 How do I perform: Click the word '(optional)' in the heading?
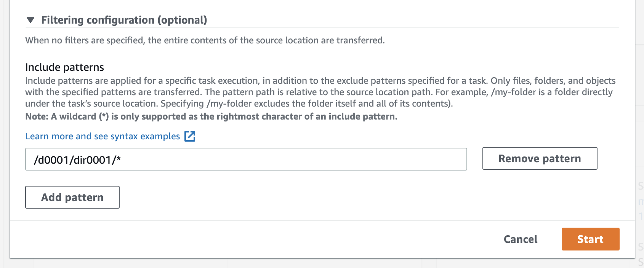[x=182, y=20]
